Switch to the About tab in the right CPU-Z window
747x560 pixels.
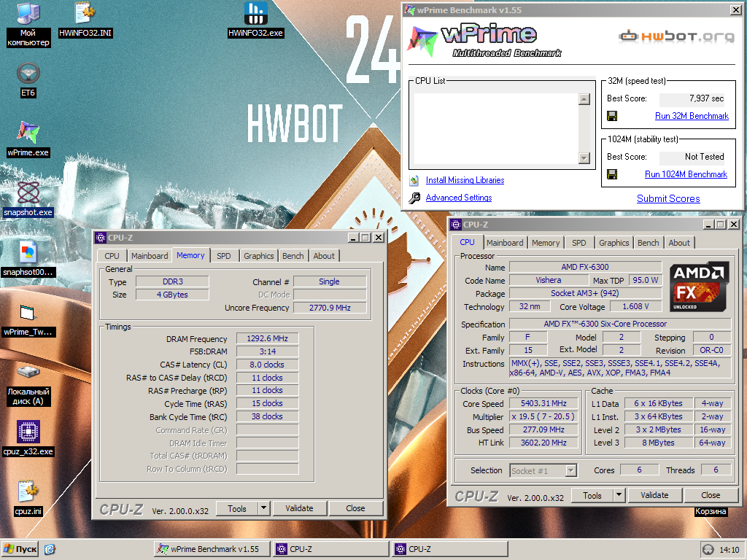coord(679,243)
